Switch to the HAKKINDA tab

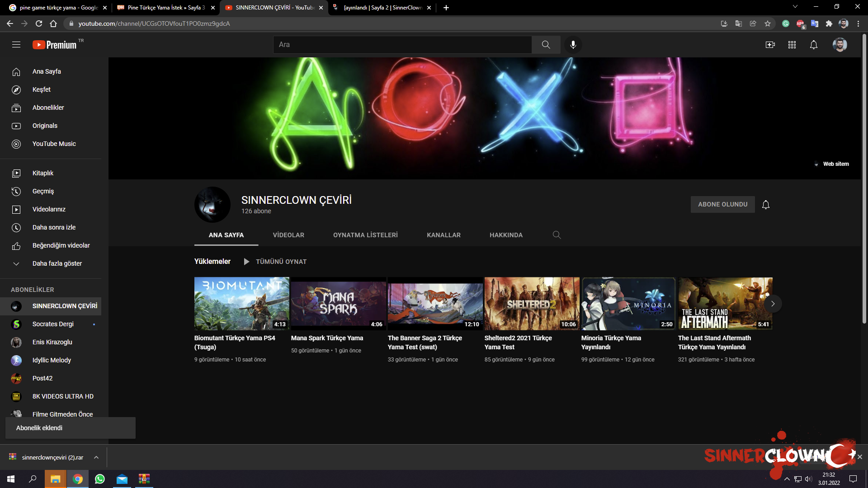506,235
